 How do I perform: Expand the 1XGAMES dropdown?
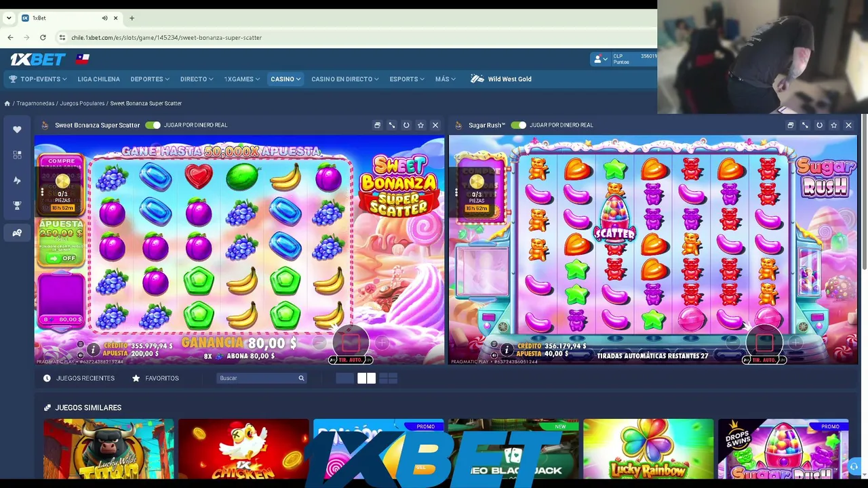(x=242, y=79)
